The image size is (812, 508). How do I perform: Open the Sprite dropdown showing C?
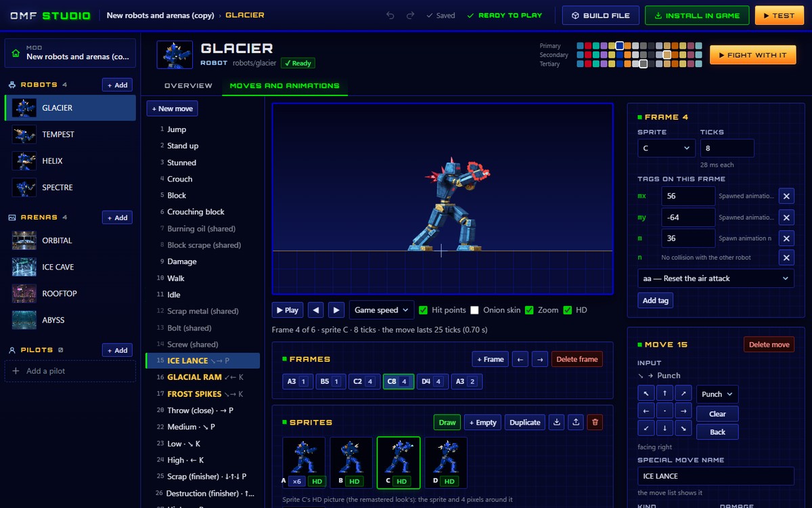tap(666, 148)
